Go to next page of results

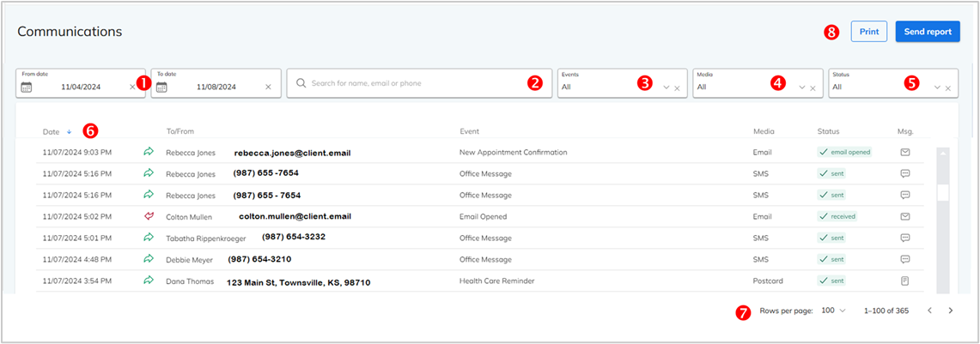[950, 311]
